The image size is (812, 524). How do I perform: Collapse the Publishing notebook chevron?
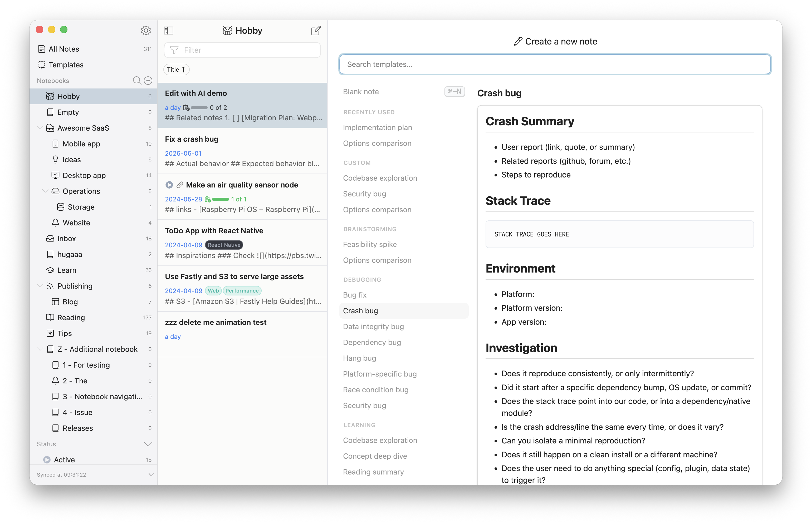click(x=40, y=286)
